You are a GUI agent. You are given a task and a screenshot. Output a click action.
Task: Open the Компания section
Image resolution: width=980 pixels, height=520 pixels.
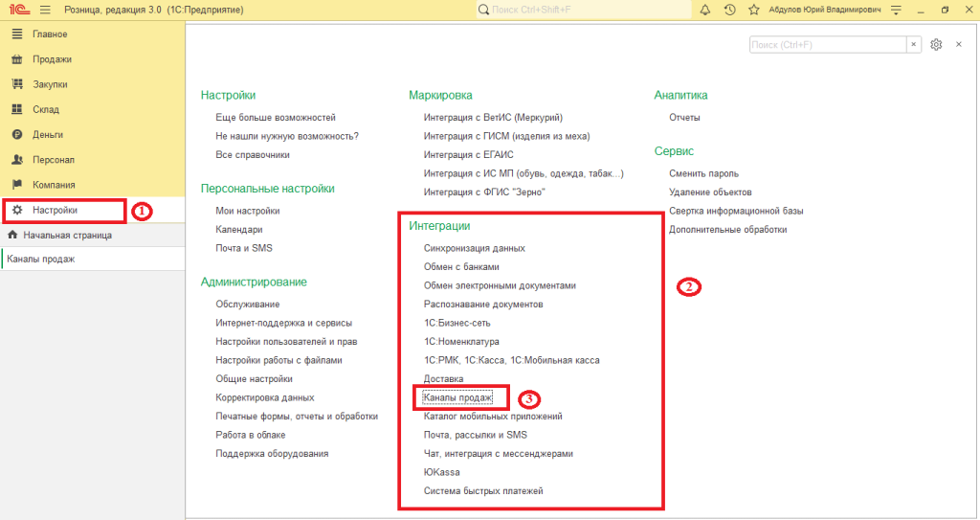pos(93,185)
